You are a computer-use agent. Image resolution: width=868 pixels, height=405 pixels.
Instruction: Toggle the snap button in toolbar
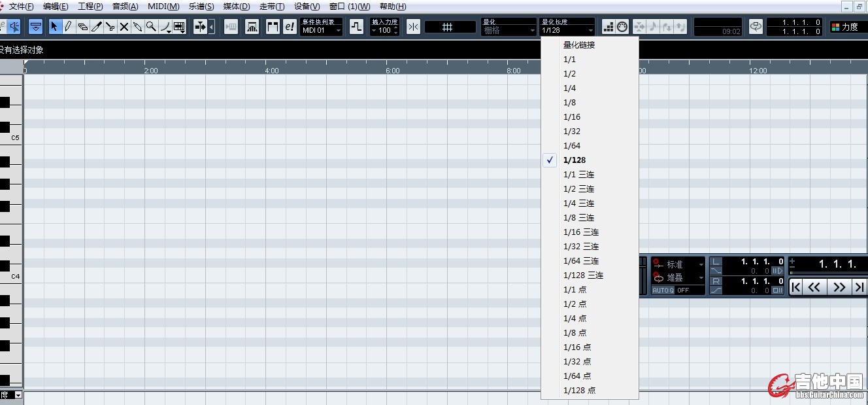pyautogui.click(x=413, y=27)
